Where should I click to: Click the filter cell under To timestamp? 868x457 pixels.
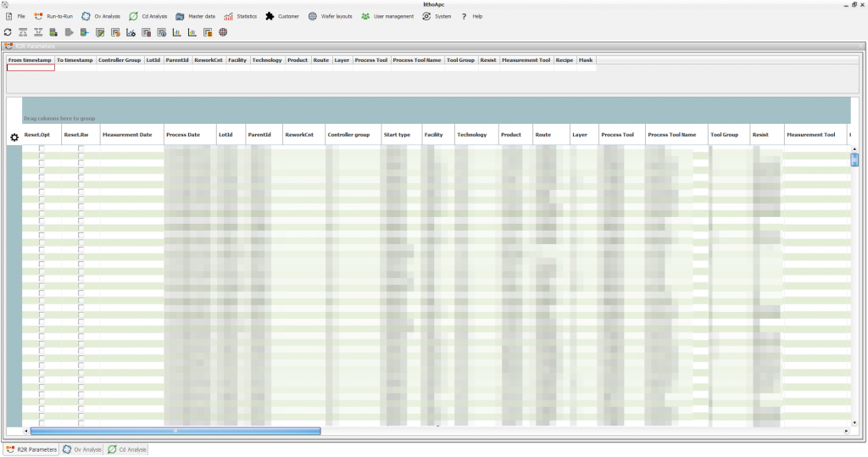[75, 68]
